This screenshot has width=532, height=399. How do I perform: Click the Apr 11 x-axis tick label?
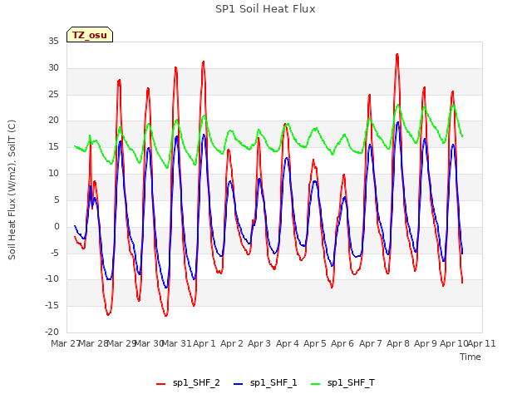pyautogui.click(x=482, y=343)
